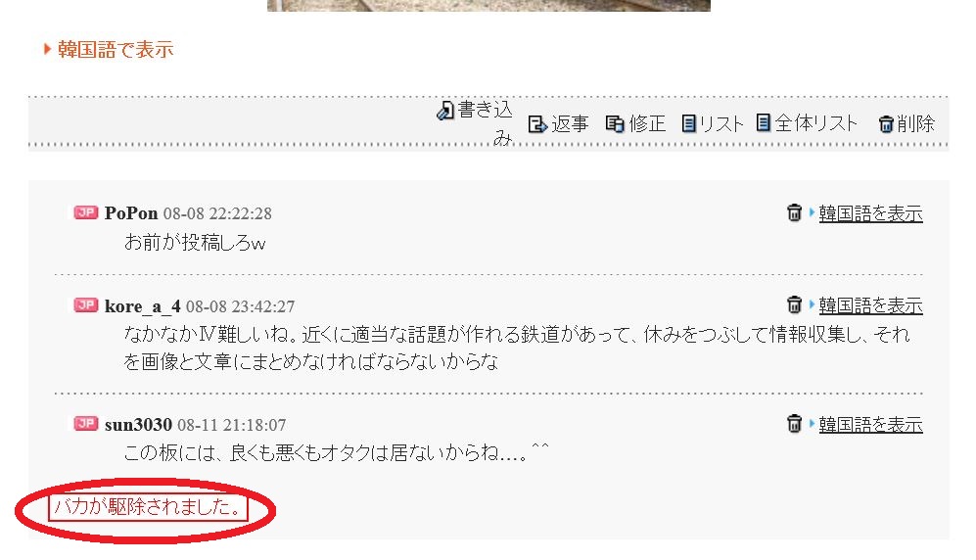The width and height of the screenshot is (976, 560).
Task: Show Korean for kore_a_4's comment
Action: [x=870, y=305]
